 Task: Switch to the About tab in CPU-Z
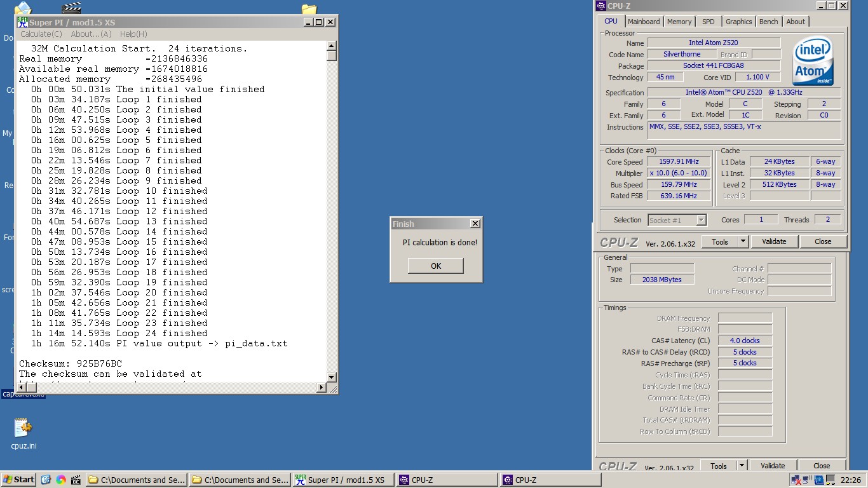coord(796,22)
